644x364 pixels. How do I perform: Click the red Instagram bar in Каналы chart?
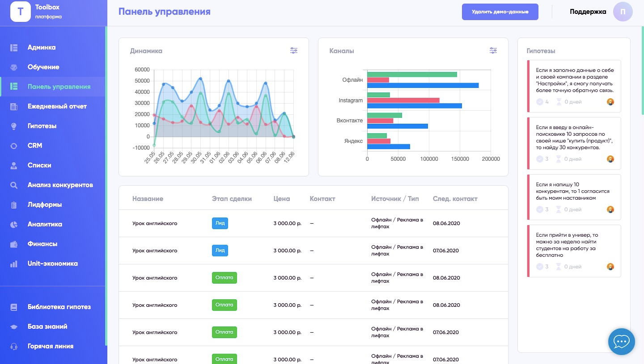click(x=403, y=100)
